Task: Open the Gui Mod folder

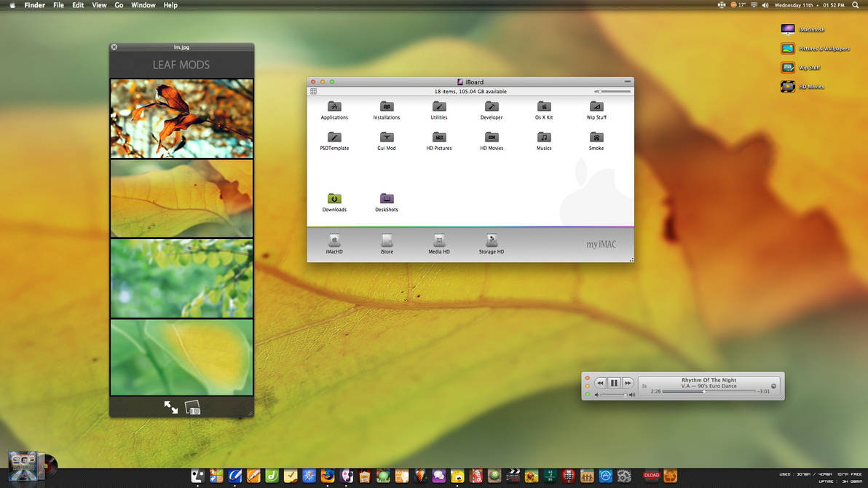Action: coord(386,138)
